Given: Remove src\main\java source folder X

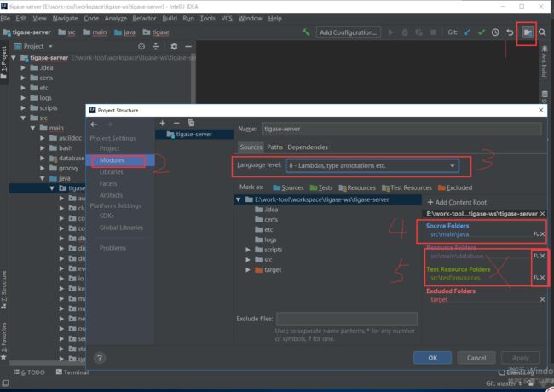Looking at the screenshot, I should pyautogui.click(x=543, y=234).
